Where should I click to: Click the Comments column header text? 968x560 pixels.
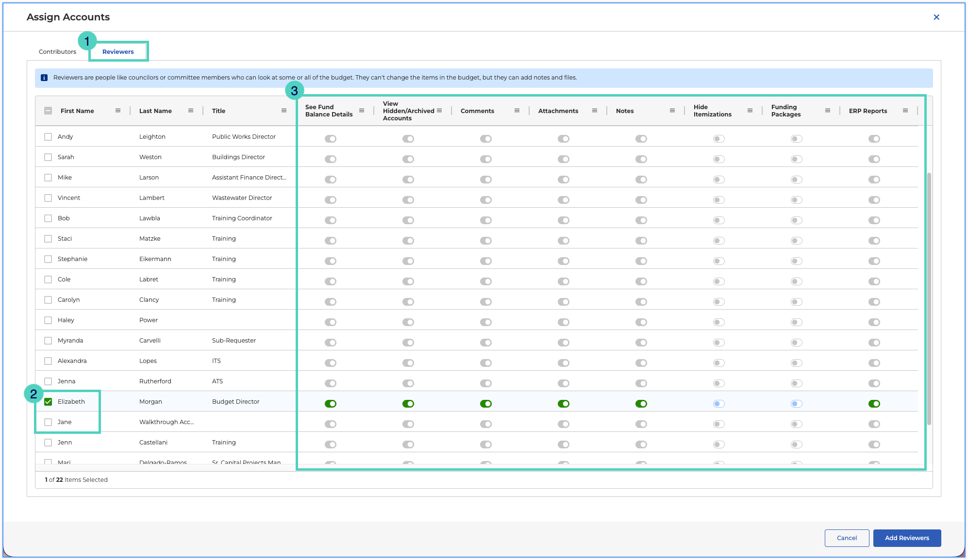pyautogui.click(x=477, y=111)
